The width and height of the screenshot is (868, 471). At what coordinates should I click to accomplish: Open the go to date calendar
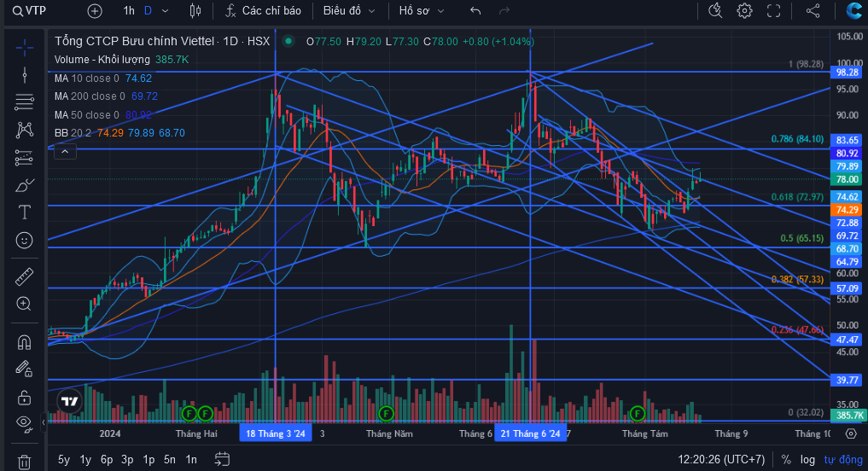pos(222,459)
